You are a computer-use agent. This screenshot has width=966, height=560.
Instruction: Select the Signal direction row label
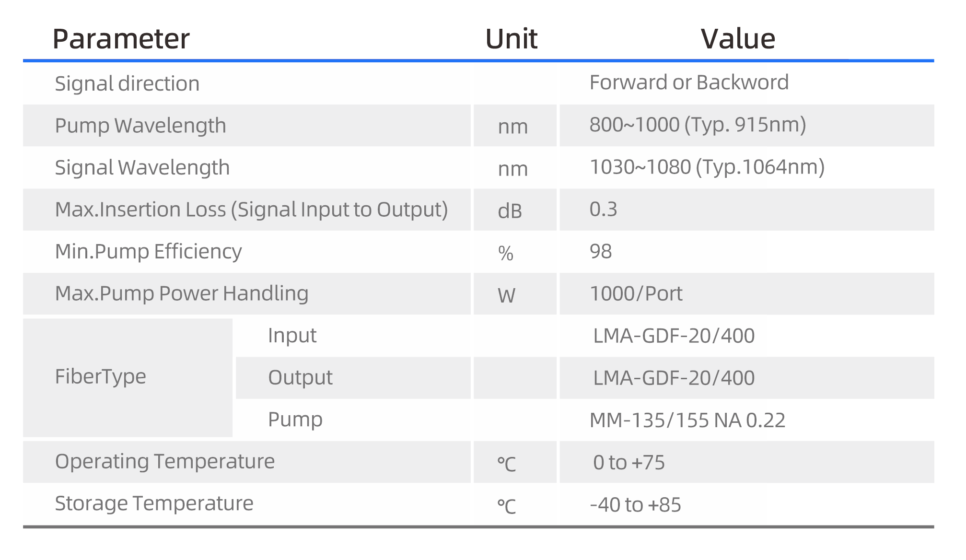pyautogui.click(x=127, y=83)
